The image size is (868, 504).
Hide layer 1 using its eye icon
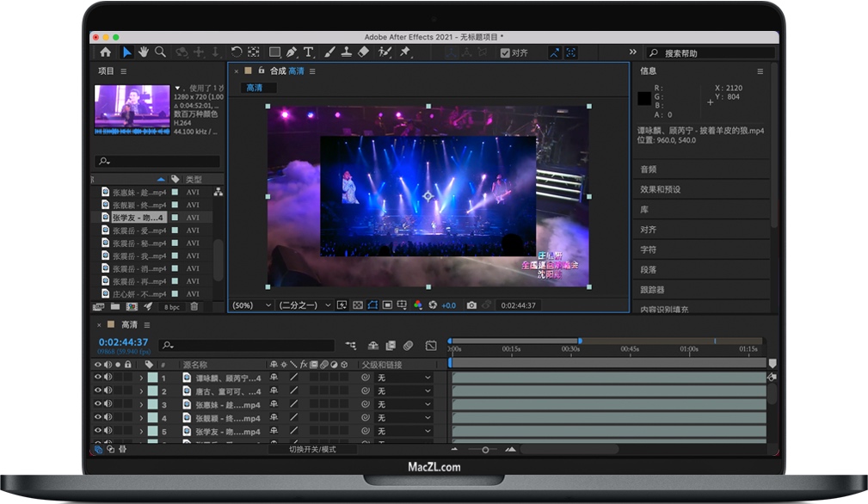97,378
